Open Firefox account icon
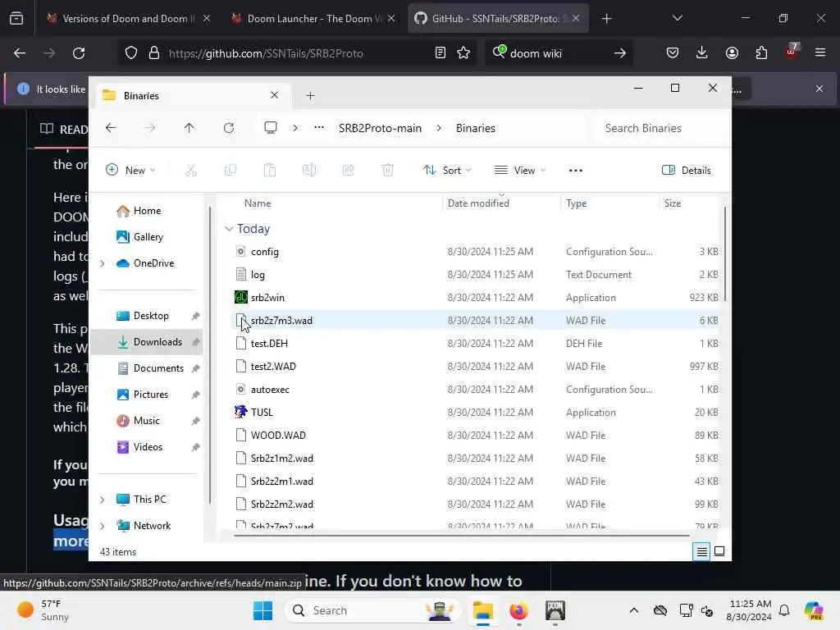 click(732, 53)
